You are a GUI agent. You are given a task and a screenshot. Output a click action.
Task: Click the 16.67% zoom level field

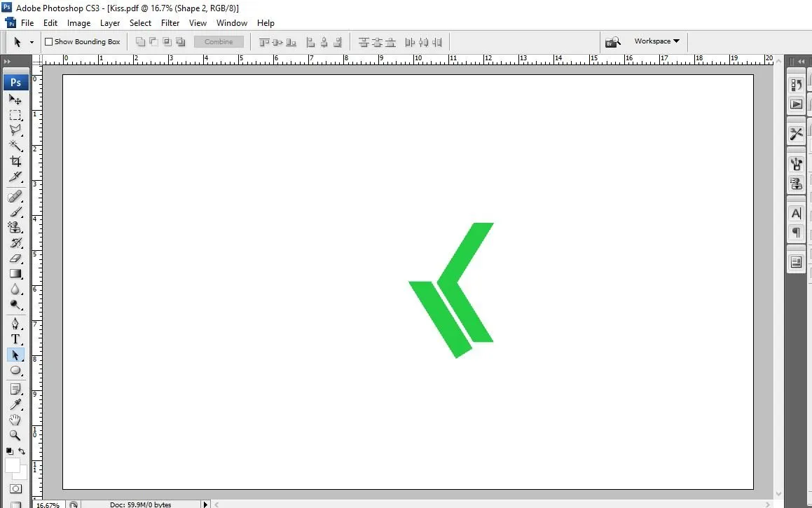[x=48, y=505]
